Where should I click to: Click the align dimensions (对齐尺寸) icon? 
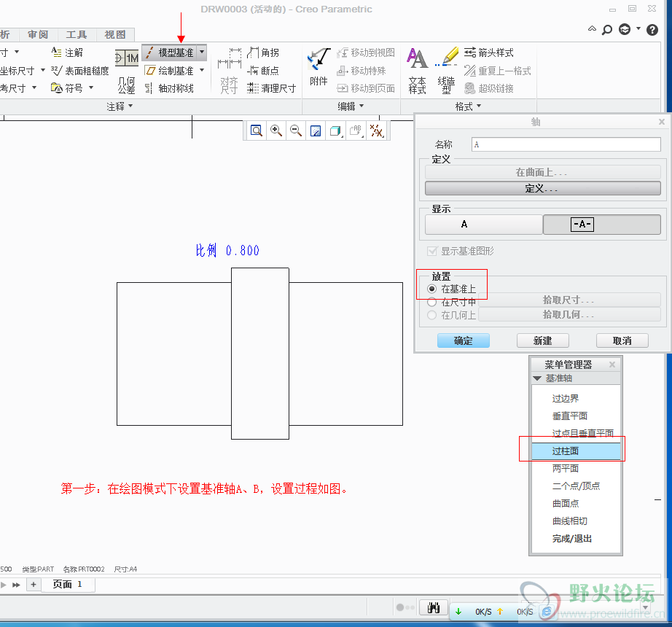point(230,71)
